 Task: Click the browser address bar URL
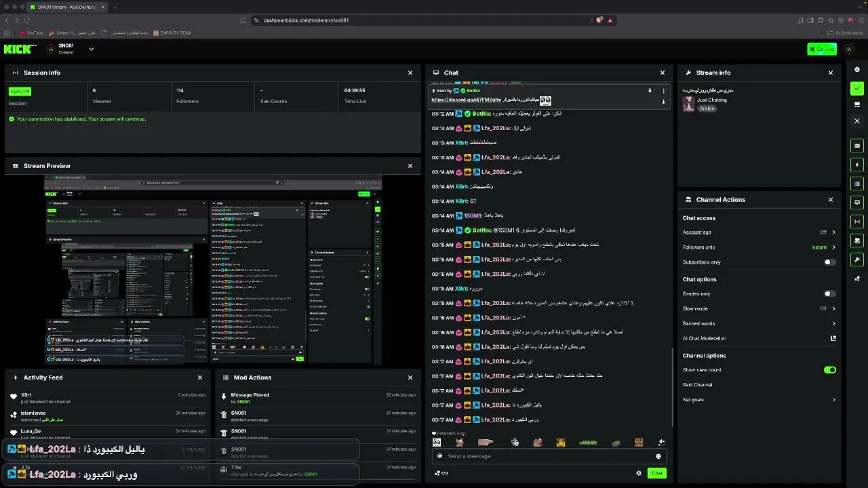306,20
